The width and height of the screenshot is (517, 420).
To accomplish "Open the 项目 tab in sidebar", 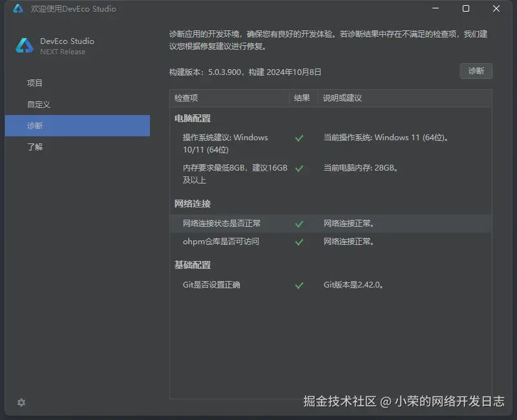I will tap(78, 83).
